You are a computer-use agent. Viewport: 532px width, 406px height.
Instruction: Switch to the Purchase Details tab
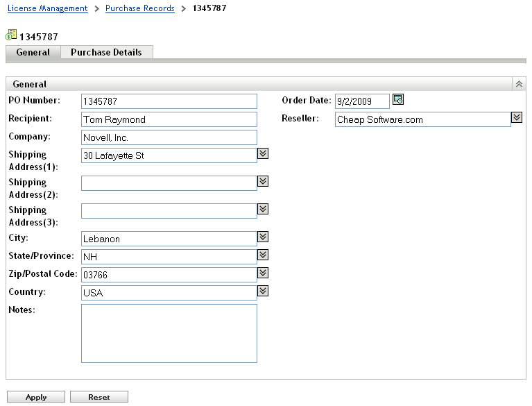coord(106,53)
